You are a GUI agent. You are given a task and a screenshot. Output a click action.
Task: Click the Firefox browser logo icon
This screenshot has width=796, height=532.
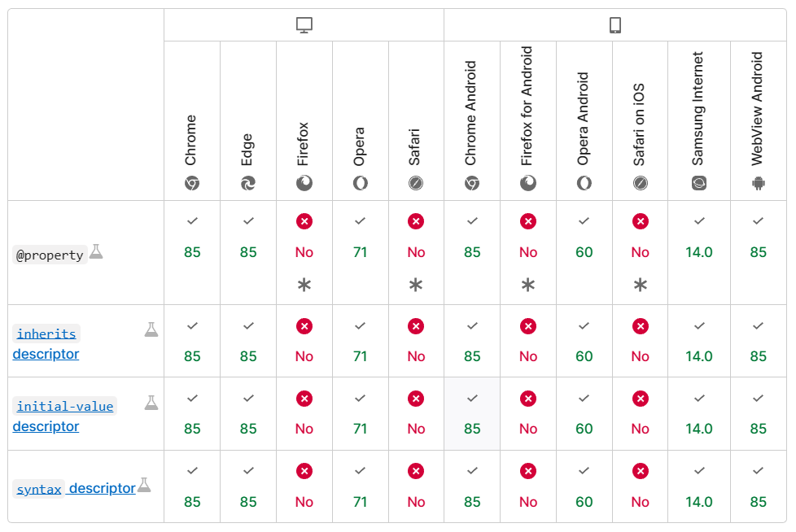pyautogui.click(x=304, y=184)
